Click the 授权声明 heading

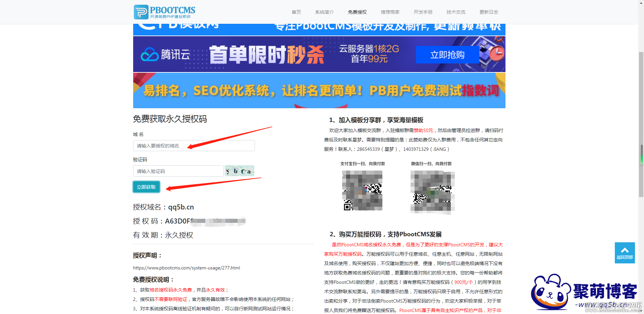coord(148,255)
